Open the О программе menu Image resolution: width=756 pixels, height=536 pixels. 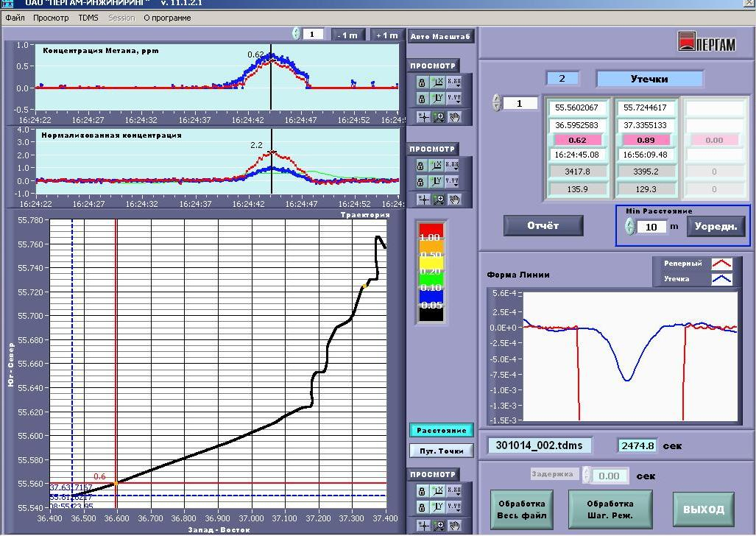(167, 18)
